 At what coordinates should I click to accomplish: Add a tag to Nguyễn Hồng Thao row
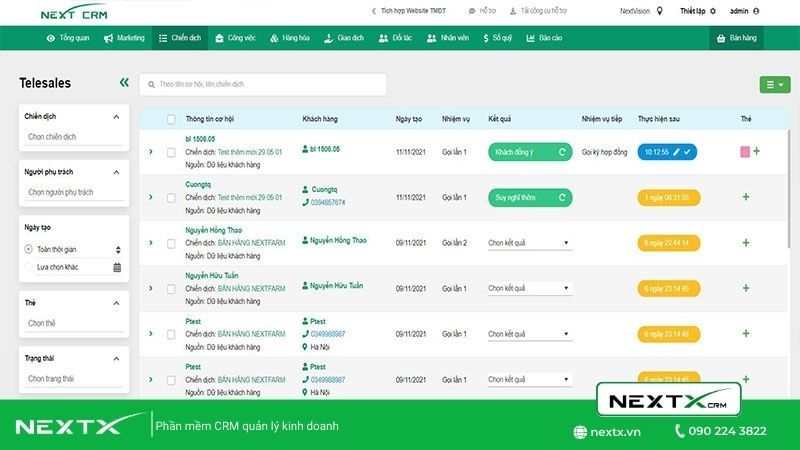pos(746,243)
